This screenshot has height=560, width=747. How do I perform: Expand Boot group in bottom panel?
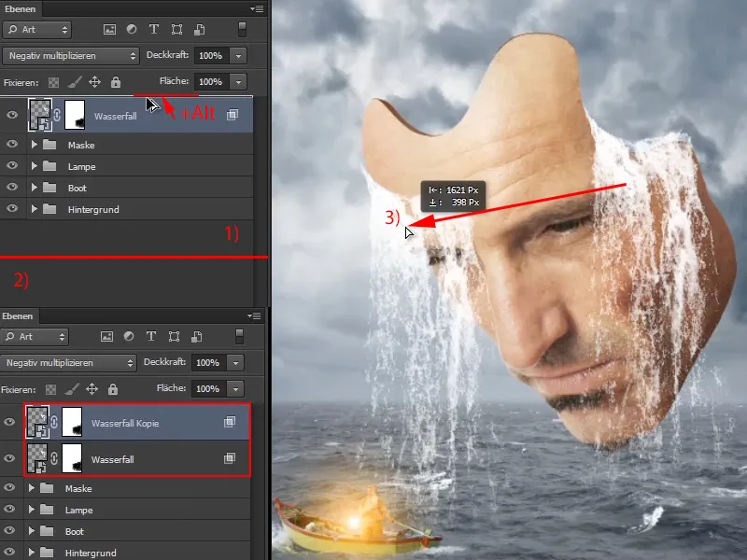31,530
